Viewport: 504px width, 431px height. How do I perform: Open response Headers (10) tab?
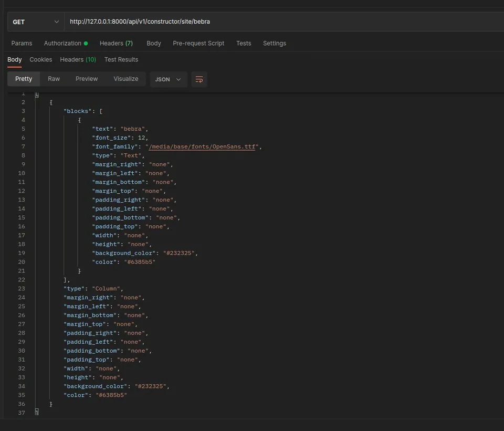[x=78, y=60]
